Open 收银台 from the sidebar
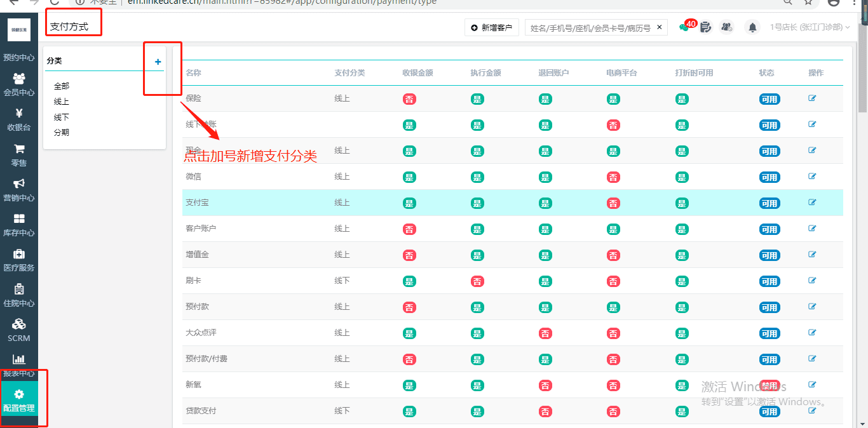Viewport: 868px width, 428px height. (x=19, y=119)
